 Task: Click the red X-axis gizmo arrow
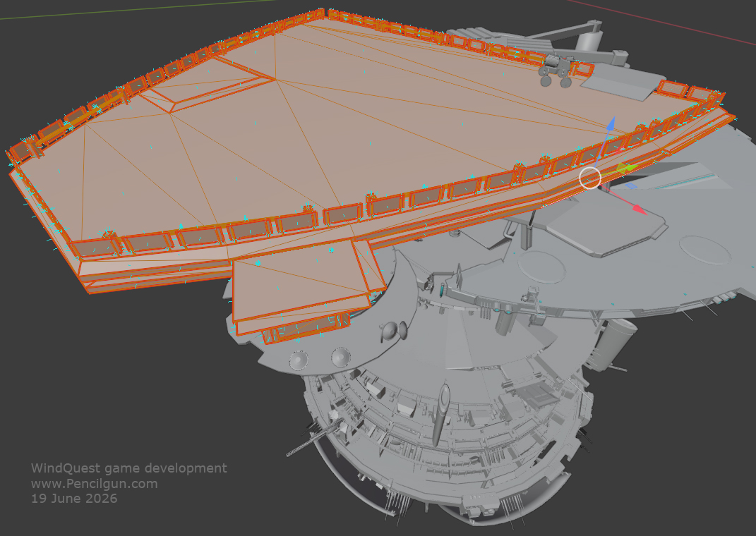(x=638, y=209)
